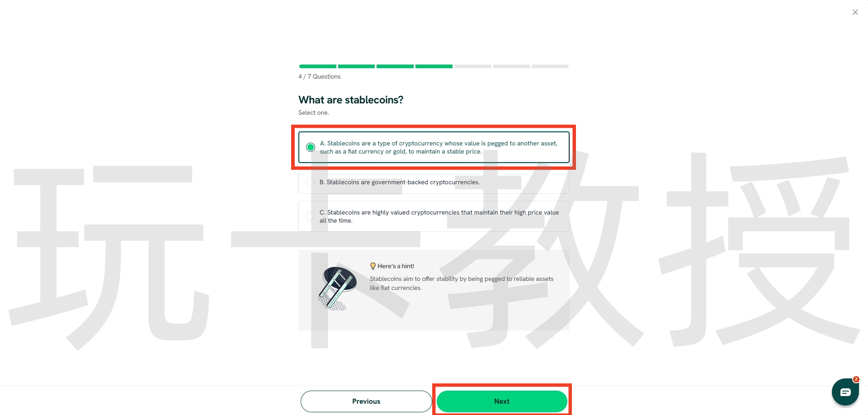Open the chat support bubble icon

tap(845, 392)
